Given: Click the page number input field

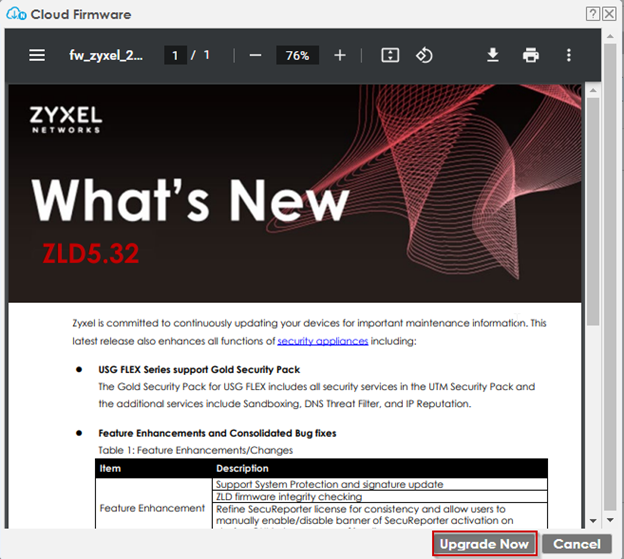Looking at the screenshot, I should tap(176, 56).
